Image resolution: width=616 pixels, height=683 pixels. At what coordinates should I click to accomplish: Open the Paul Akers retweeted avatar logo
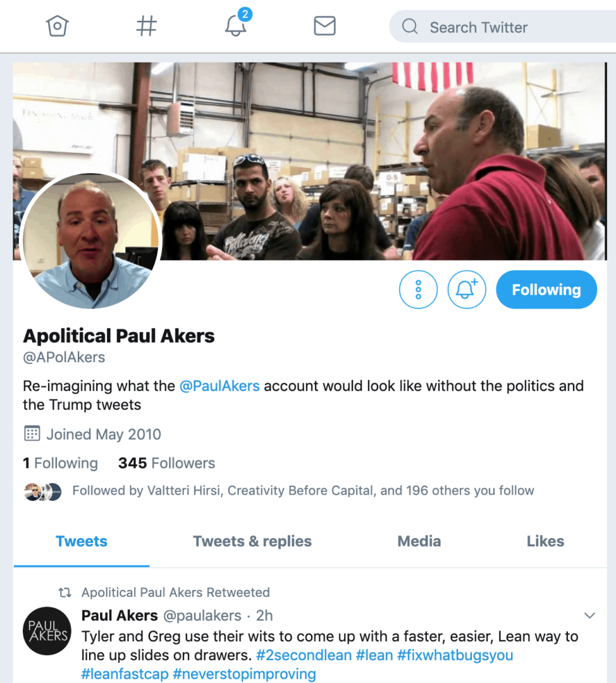[x=47, y=631]
